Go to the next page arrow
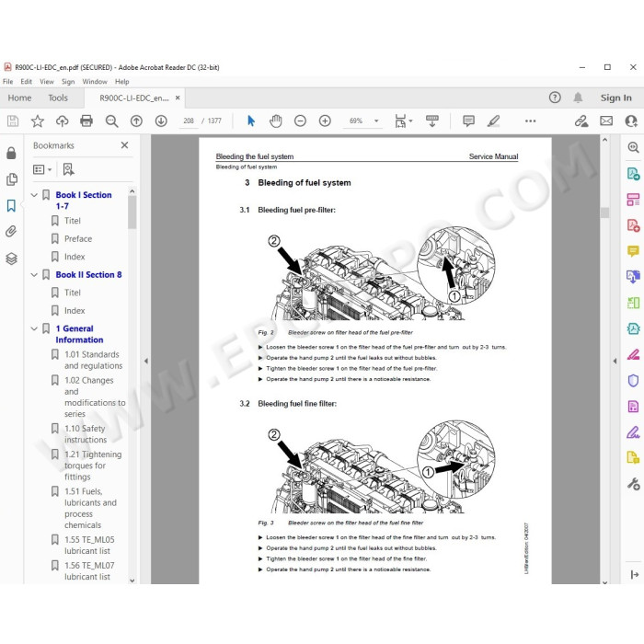Viewport: 644px width, 644px height. 161,121
